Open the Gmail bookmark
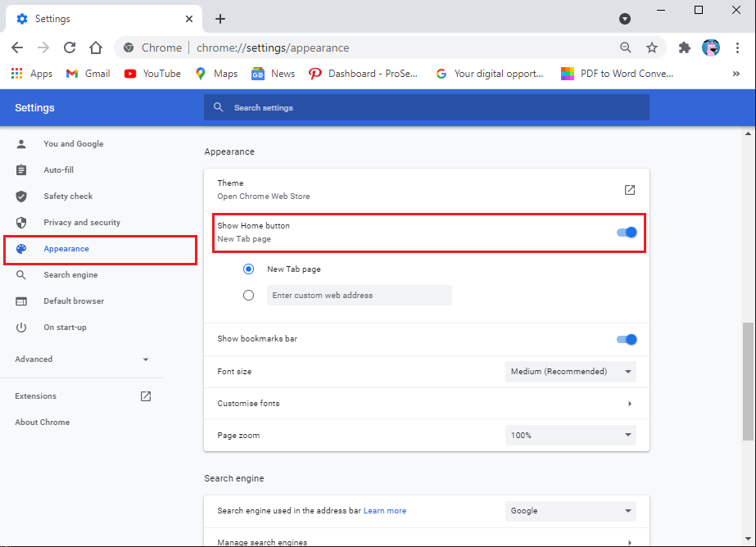 (88, 73)
